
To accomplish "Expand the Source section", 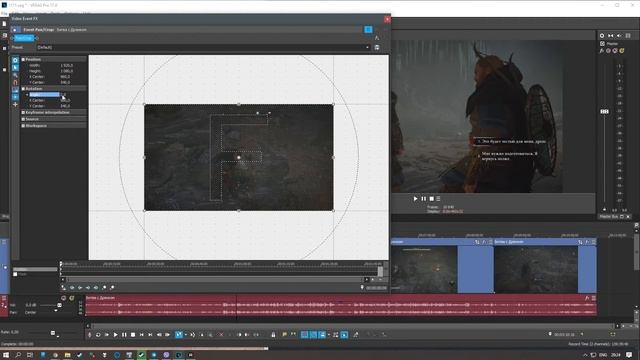I will pos(23,119).
